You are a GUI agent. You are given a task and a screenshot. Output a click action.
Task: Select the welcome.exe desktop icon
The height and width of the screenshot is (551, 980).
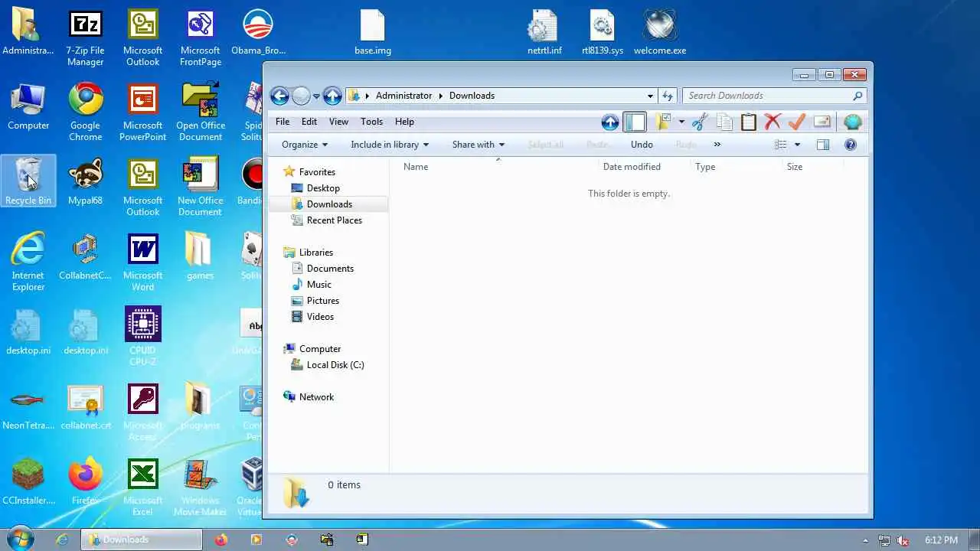(x=660, y=33)
